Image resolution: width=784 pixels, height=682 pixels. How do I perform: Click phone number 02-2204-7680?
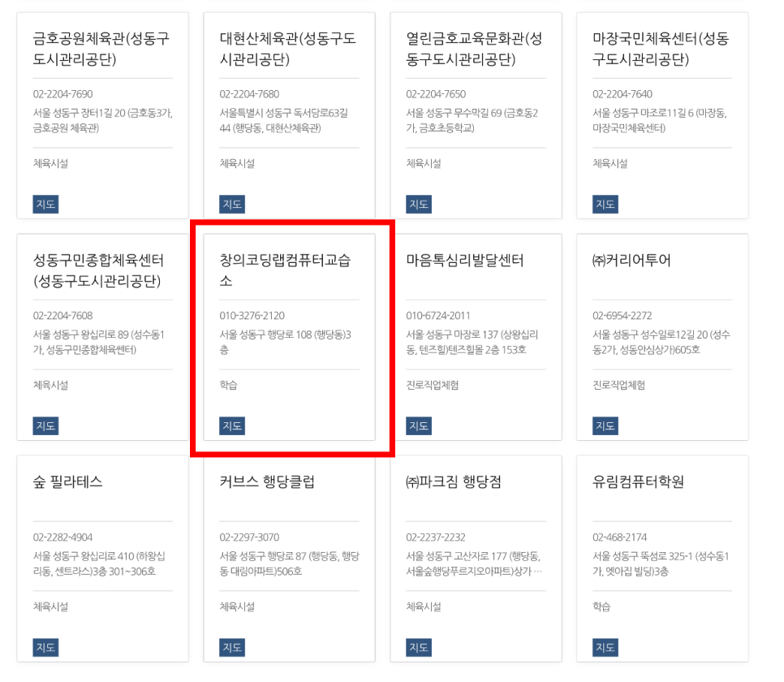point(249,94)
